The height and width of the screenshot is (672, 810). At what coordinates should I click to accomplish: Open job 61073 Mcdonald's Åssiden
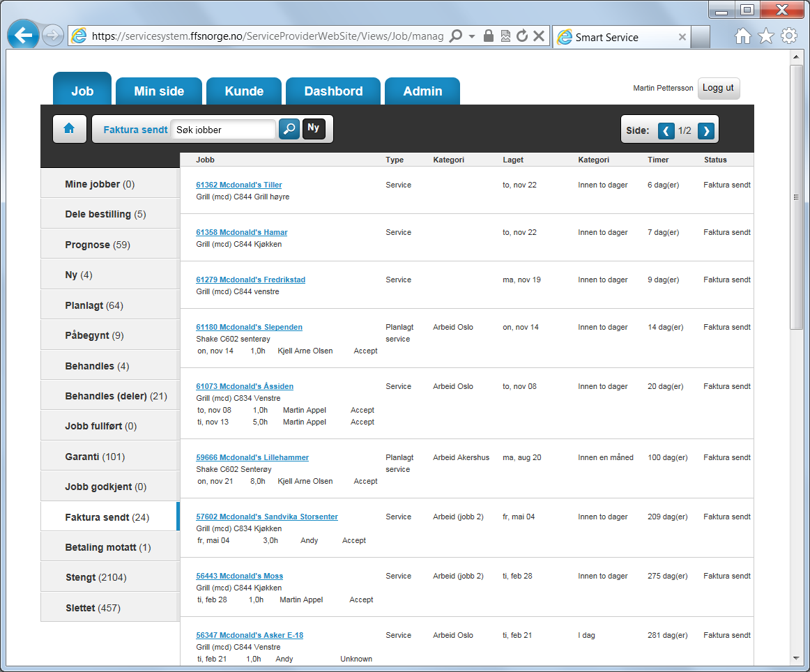point(245,386)
